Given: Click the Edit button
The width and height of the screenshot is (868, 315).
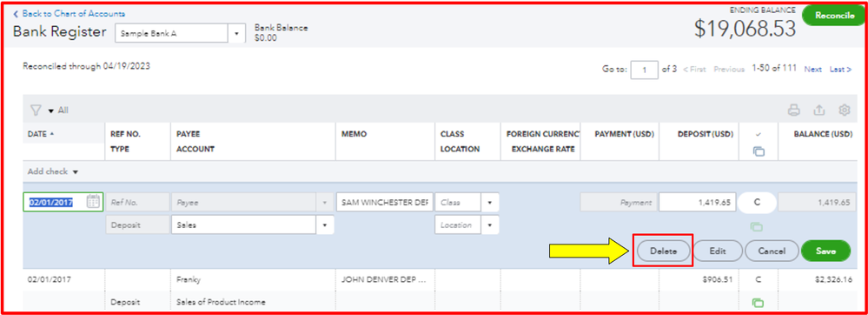Looking at the screenshot, I should 718,251.
